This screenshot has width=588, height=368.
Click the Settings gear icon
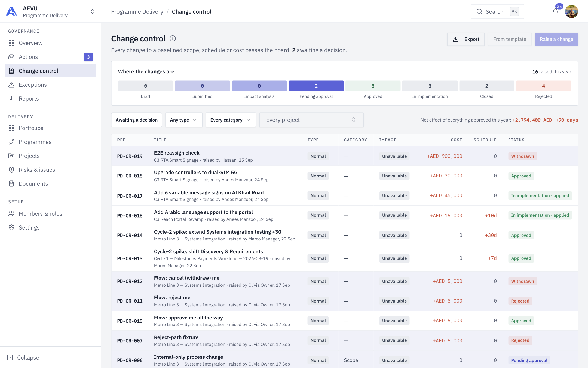tap(11, 228)
